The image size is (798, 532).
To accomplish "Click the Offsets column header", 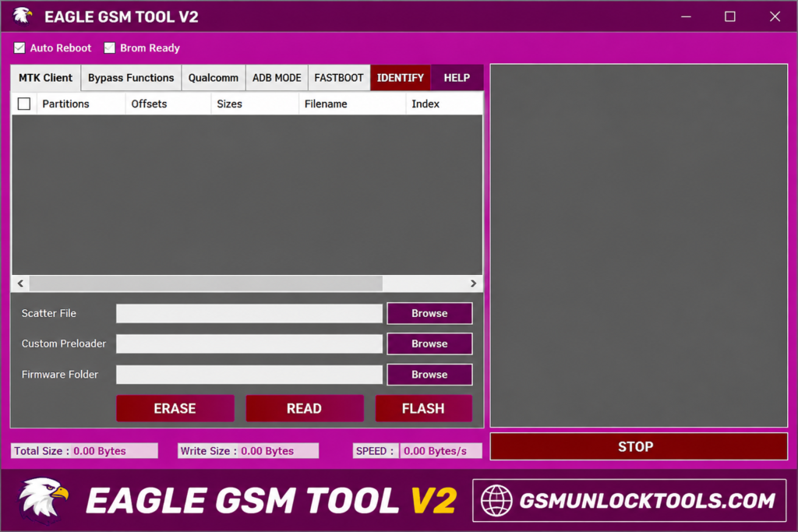I will [x=168, y=104].
